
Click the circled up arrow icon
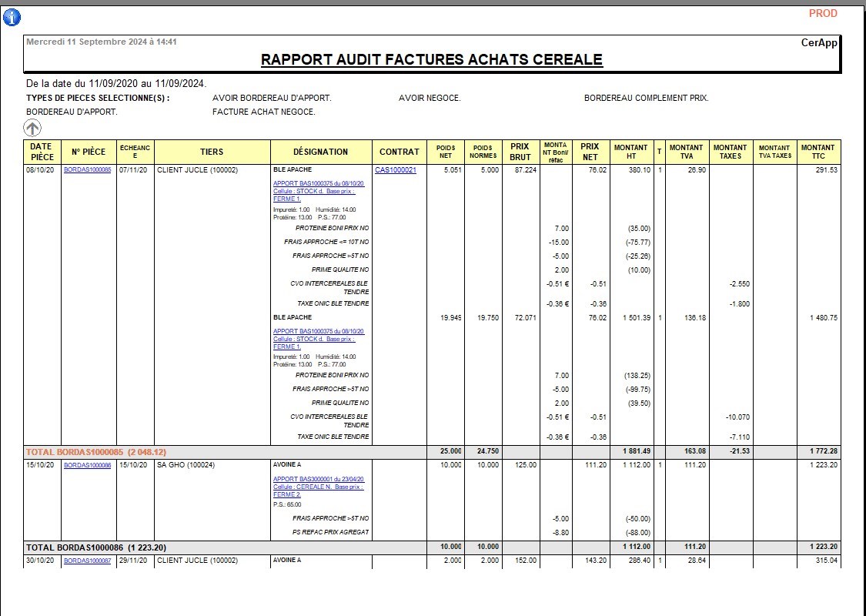(32, 128)
